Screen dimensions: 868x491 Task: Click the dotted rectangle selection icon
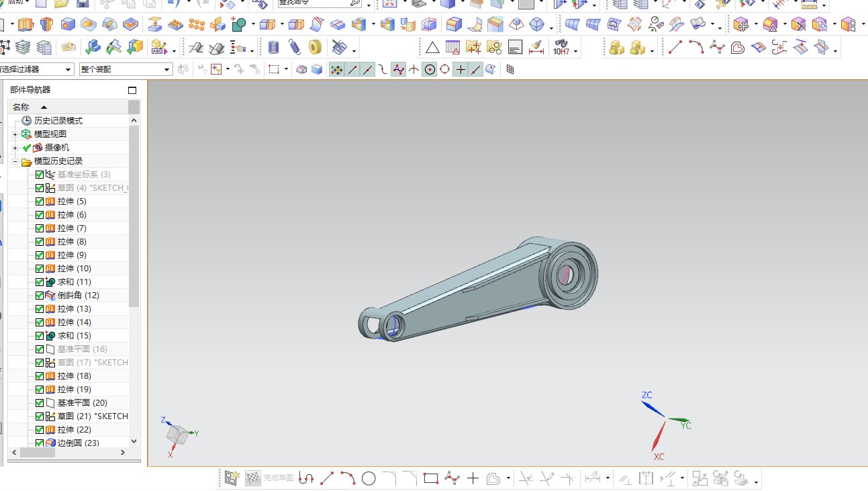tap(274, 69)
